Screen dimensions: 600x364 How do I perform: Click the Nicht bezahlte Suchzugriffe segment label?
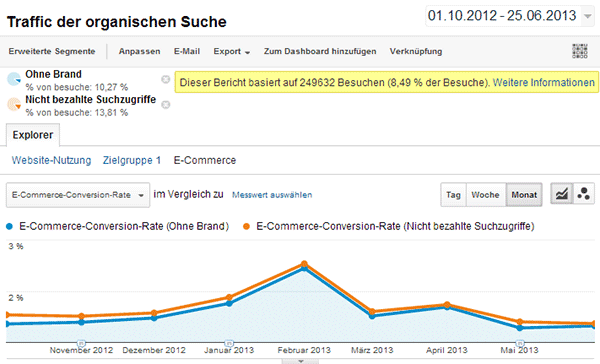[91, 100]
